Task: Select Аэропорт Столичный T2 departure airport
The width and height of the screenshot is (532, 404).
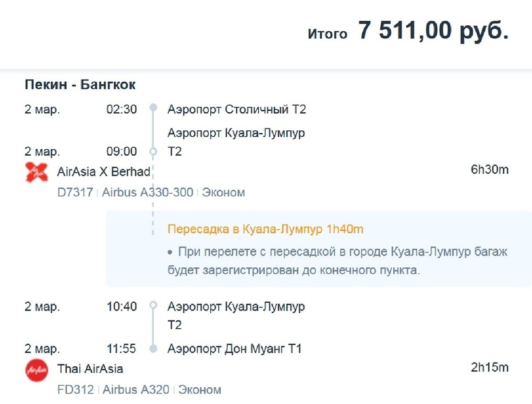Action: pyautogui.click(x=236, y=109)
